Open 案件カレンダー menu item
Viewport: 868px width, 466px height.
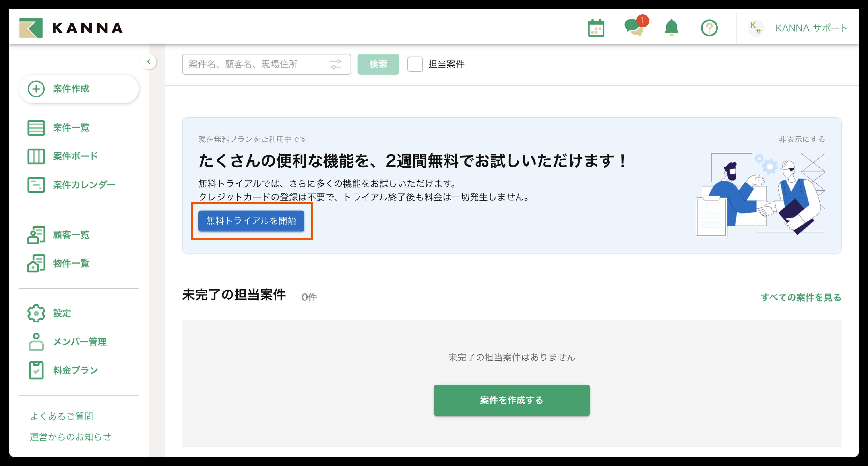pyautogui.click(x=84, y=185)
